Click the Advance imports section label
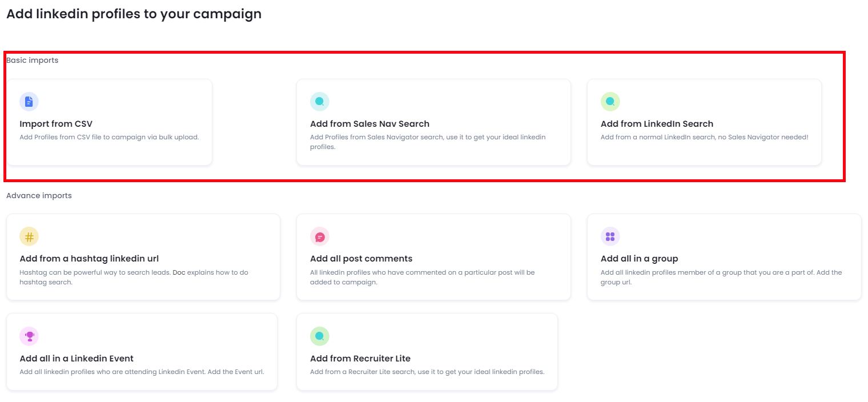 tap(38, 195)
